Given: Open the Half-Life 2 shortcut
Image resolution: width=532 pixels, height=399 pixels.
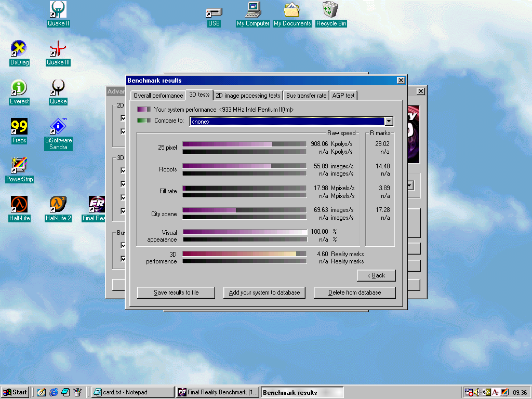Looking at the screenshot, I should pyautogui.click(x=58, y=205).
